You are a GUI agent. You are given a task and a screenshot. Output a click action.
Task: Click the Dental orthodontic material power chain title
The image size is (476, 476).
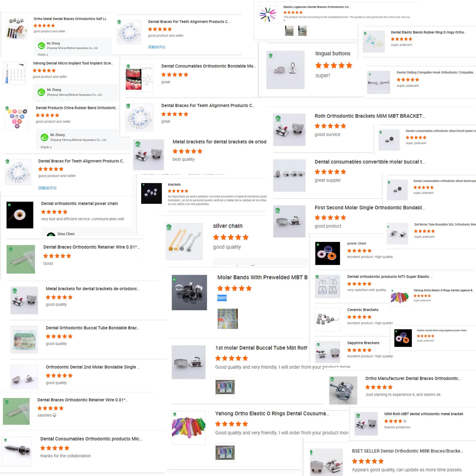(79, 203)
